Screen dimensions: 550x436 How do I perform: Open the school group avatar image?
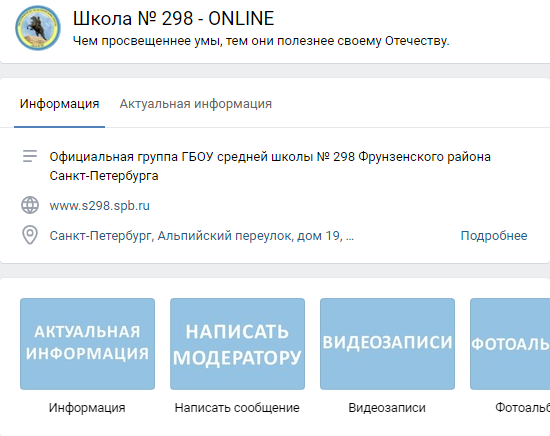(38, 28)
